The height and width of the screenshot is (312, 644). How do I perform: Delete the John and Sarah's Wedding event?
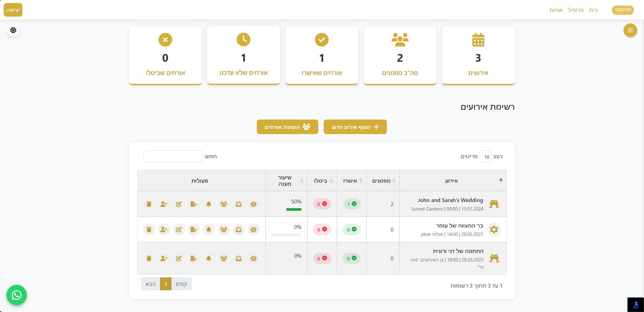point(149,204)
